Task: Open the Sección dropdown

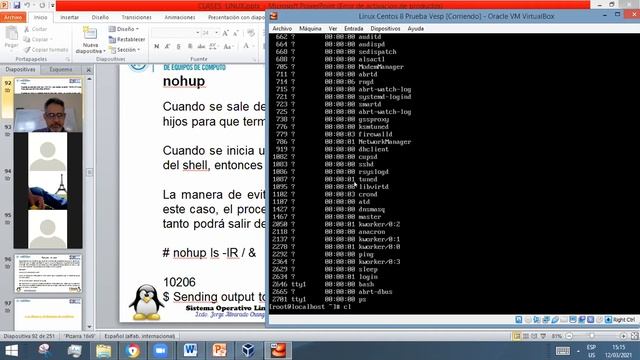Action: 125,49
